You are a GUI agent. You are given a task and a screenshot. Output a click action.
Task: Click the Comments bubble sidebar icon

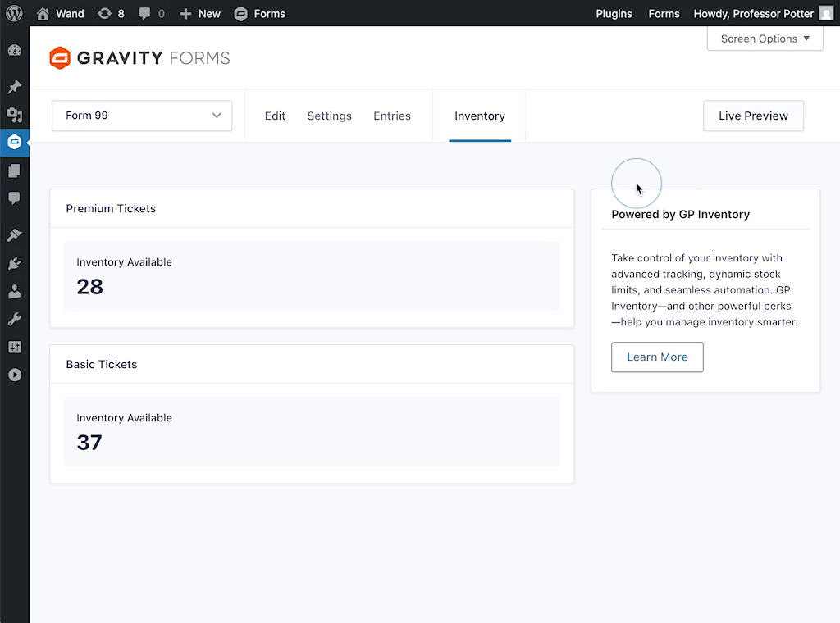click(14, 198)
